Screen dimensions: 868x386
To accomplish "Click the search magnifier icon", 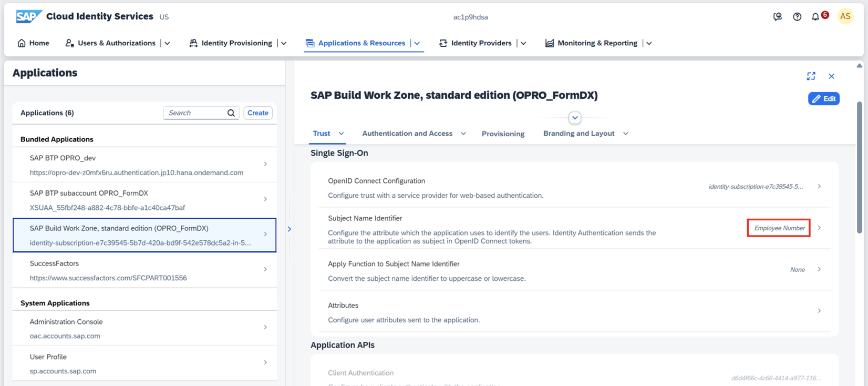I will [231, 113].
